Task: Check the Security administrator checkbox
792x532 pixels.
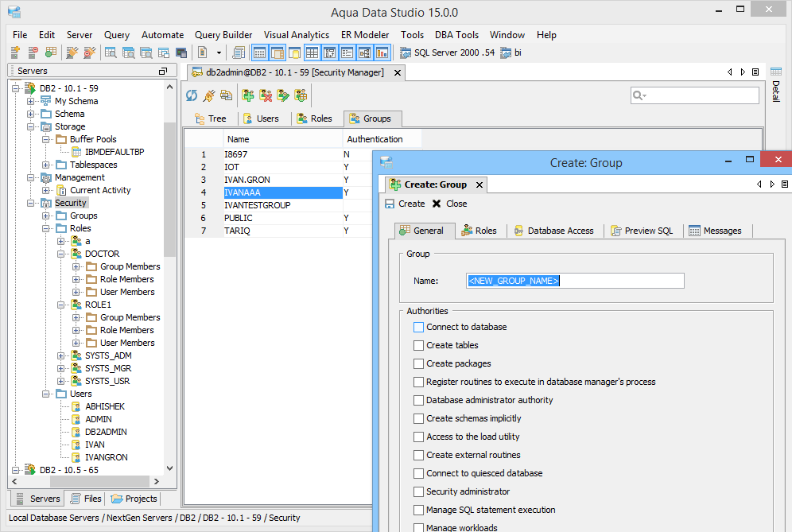Action: tap(418, 491)
